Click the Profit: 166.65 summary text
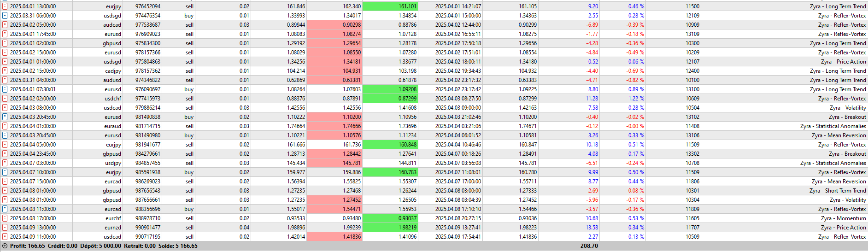The image size is (868, 252). click(x=28, y=246)
